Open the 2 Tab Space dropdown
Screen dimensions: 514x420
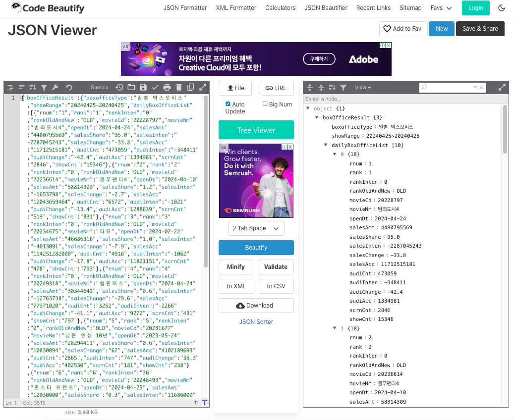pyautogui.click(x=256, y=228)
